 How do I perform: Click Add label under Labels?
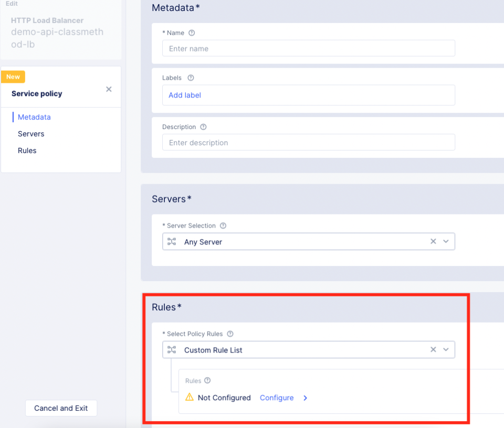point(185,95)
